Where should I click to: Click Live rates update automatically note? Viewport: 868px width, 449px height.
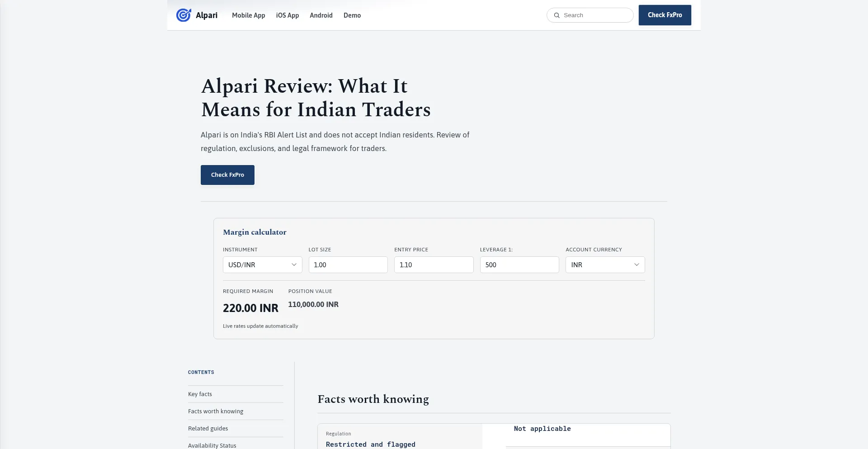pos(260,326)
